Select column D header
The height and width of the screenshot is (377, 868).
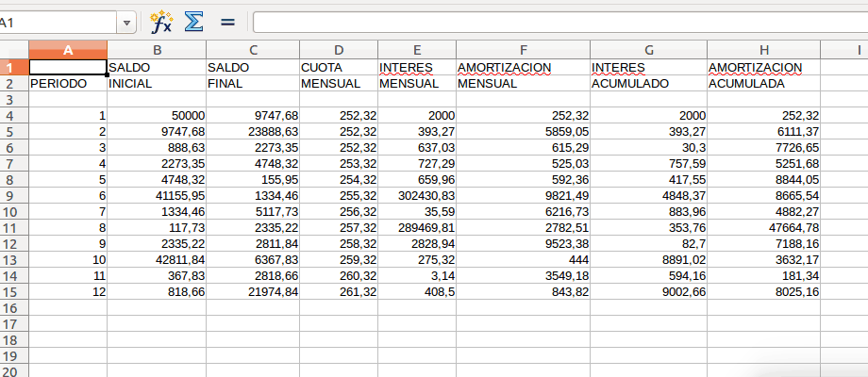tap(339, 50)
